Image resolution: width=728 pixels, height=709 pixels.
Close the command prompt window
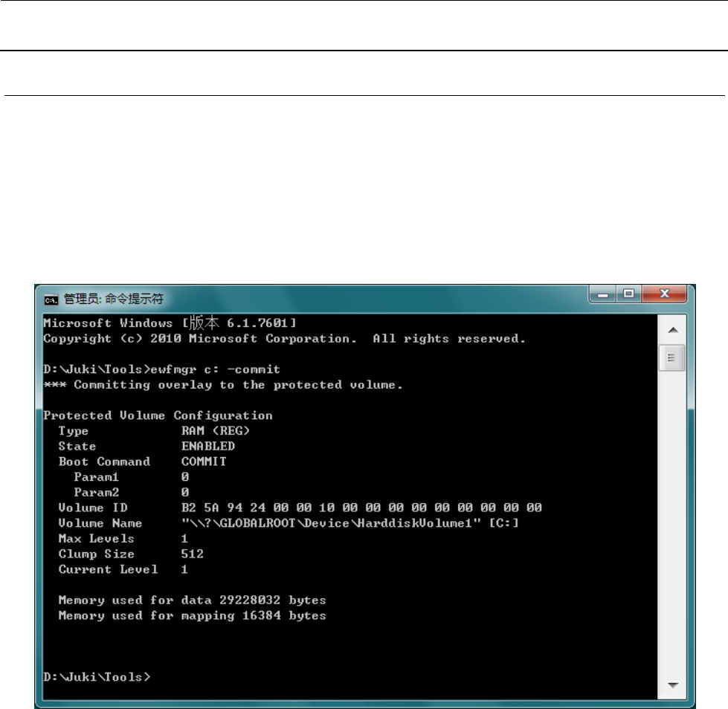pyautogui.click(x=664, y=294)
